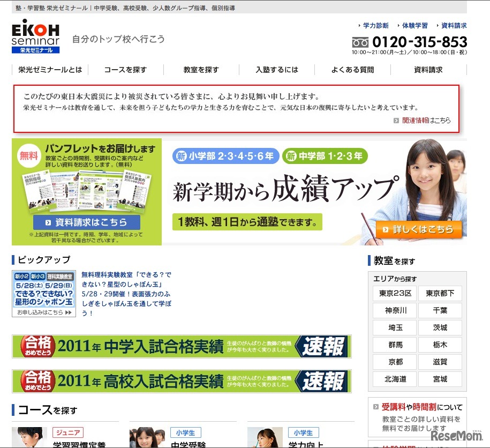Choose 宮城 area
Screen dimensions: 490x448
pyautogui.click(x=440, y=379)
